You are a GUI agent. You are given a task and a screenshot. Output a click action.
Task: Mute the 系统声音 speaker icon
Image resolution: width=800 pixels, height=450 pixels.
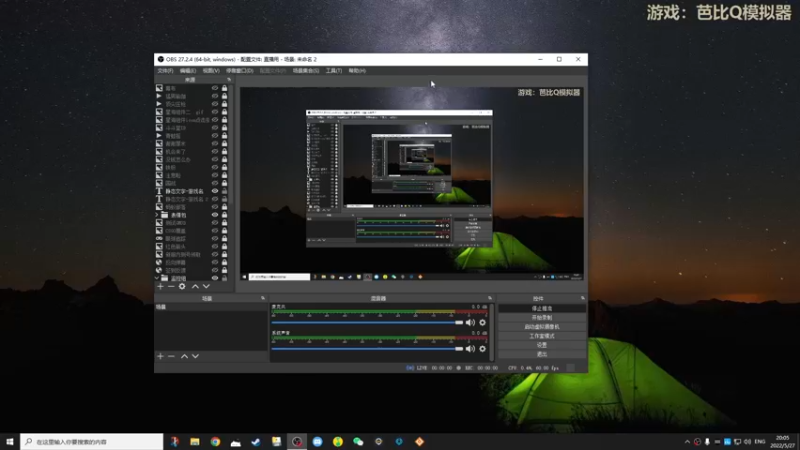(x=470, y=349)
